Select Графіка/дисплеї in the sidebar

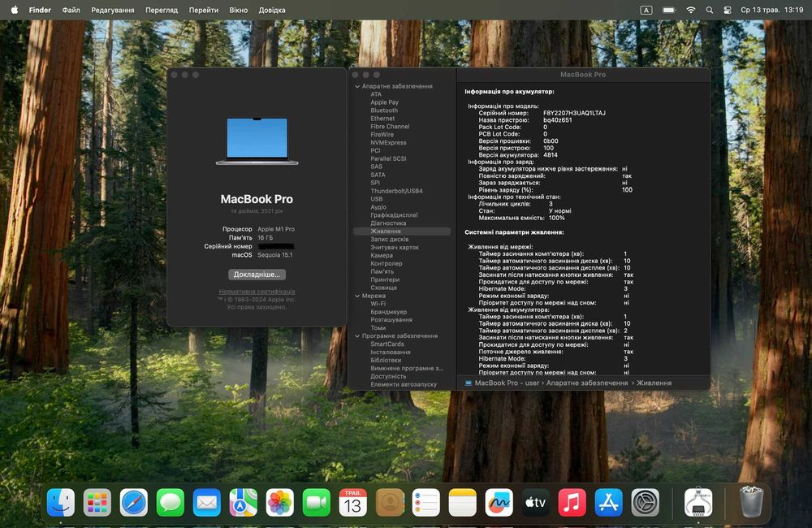tap(394, 215)
